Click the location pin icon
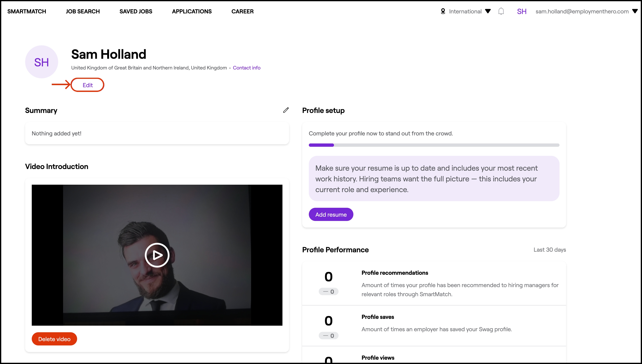 tap(443, 11)
